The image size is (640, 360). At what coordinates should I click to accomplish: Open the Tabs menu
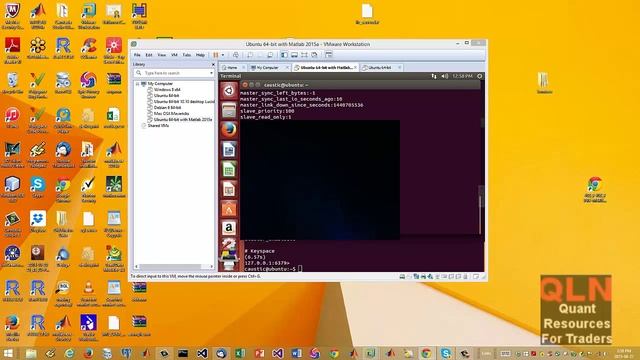click(187, 55)
